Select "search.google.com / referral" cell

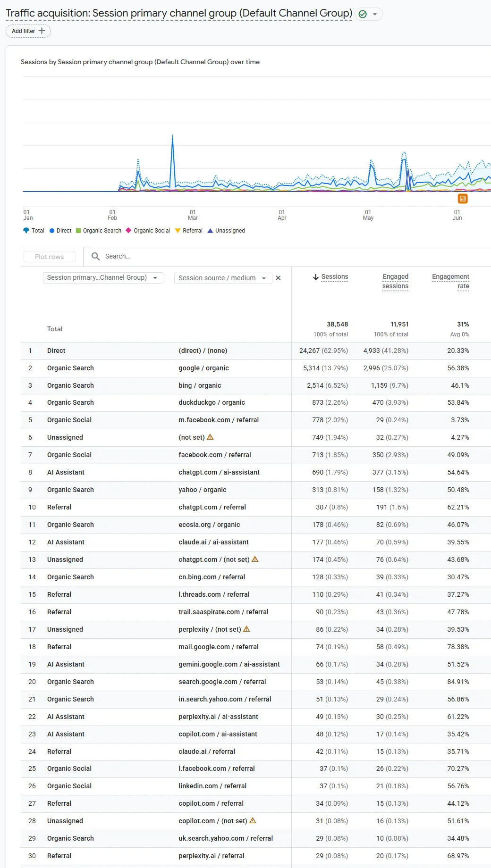coord(222,682)
